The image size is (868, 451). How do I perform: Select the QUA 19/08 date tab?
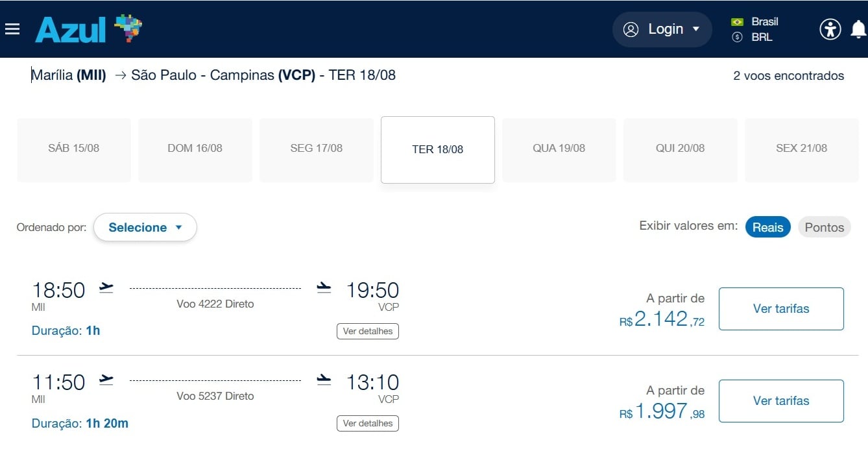pos(559,149)
